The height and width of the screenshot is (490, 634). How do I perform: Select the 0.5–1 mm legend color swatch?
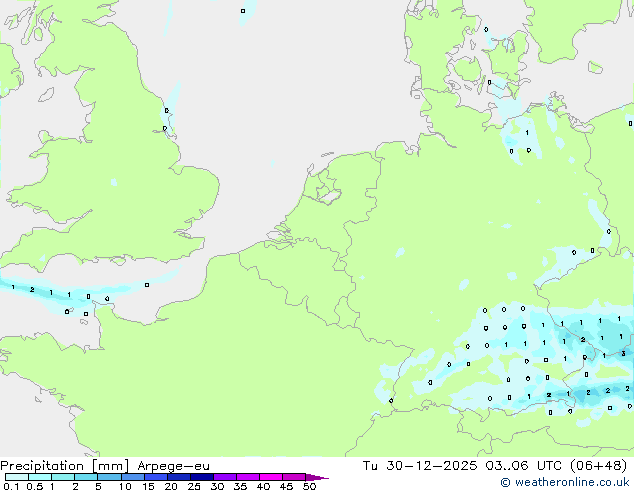point(40,477)
